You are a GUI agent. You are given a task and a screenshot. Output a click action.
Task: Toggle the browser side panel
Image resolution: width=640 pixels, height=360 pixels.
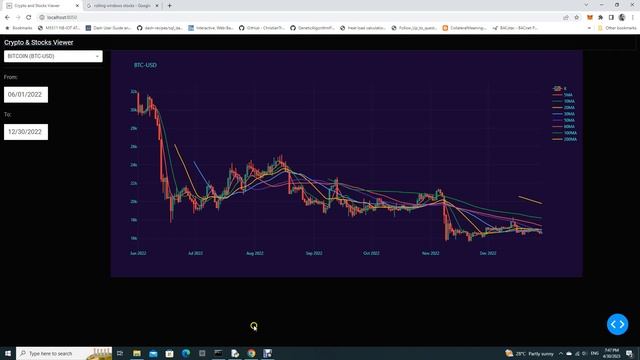pyautogui.click(x=611, y=17)
